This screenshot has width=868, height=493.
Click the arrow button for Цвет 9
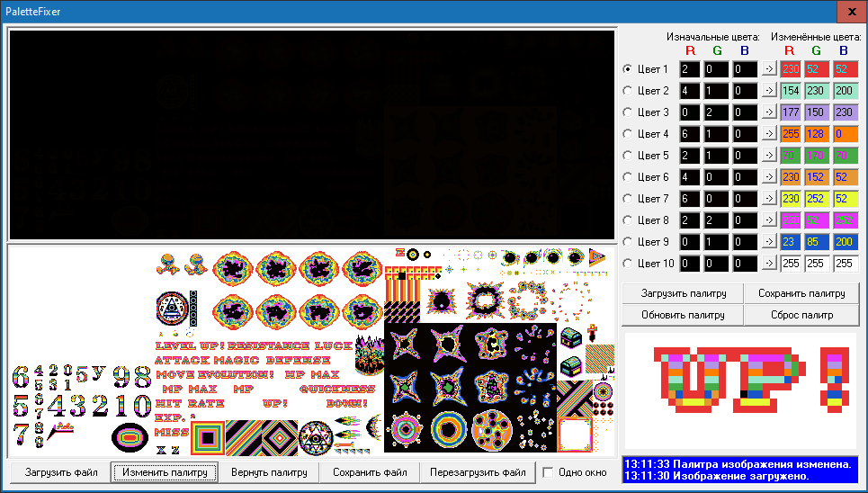click(x=769, y=242)
